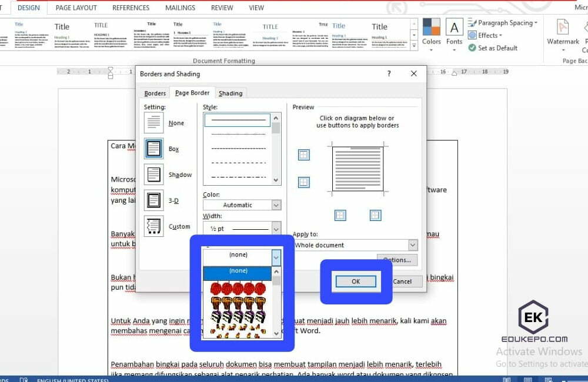Viewport: 588px width, 382px height.
Task: Toggle the right border preview button
Action: click(376, 216)
